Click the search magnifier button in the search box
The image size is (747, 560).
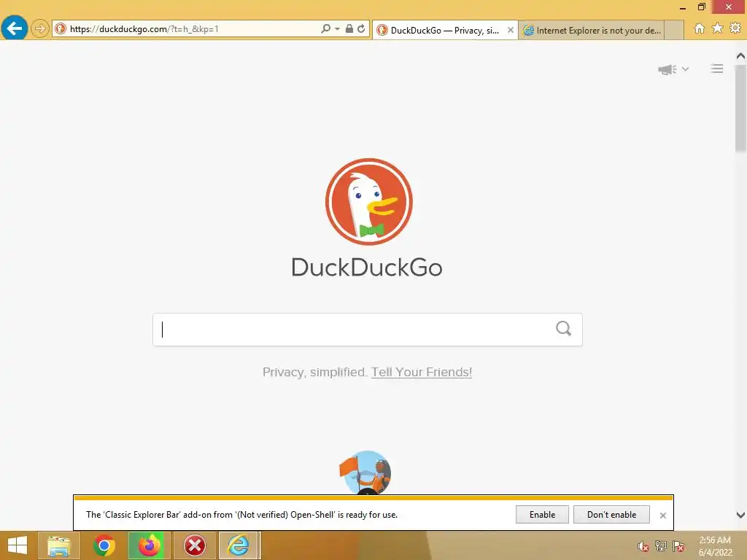pos(564,329)
